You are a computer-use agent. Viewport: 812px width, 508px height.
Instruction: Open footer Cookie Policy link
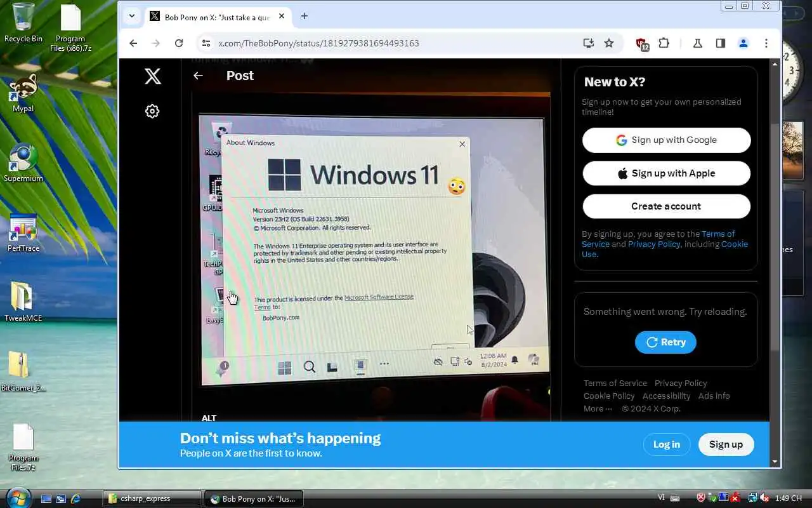(x=609, y=396)
